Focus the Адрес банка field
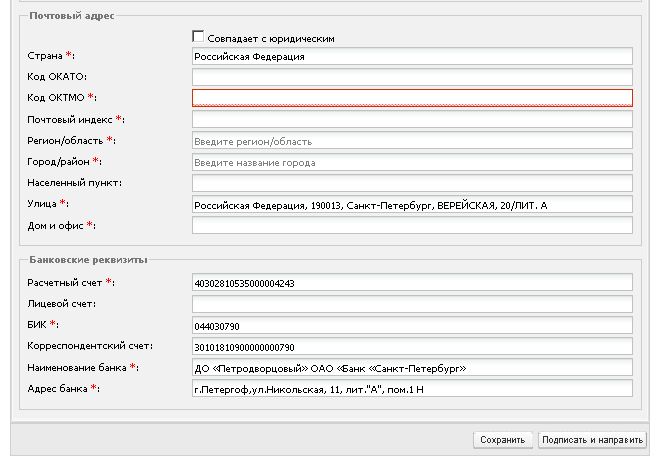Screen dimensions: 671x474 [412, 389]
